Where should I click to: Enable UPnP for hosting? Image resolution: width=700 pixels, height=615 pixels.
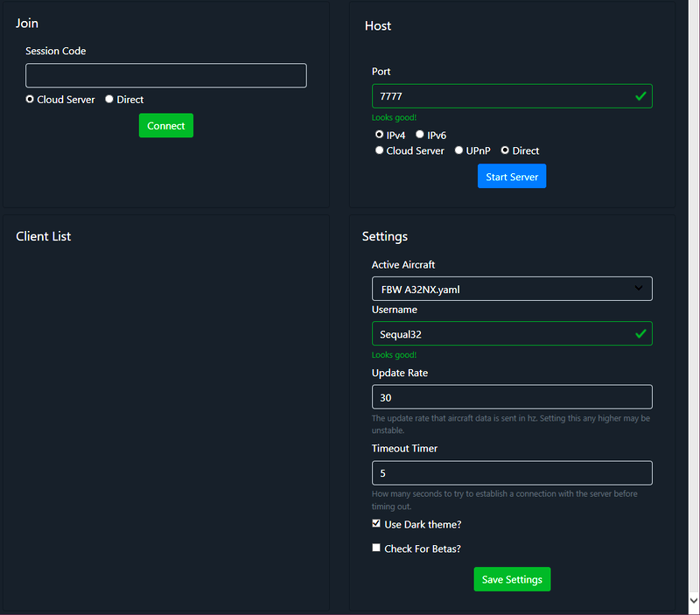pyautogui.click(x=458, y=150)
